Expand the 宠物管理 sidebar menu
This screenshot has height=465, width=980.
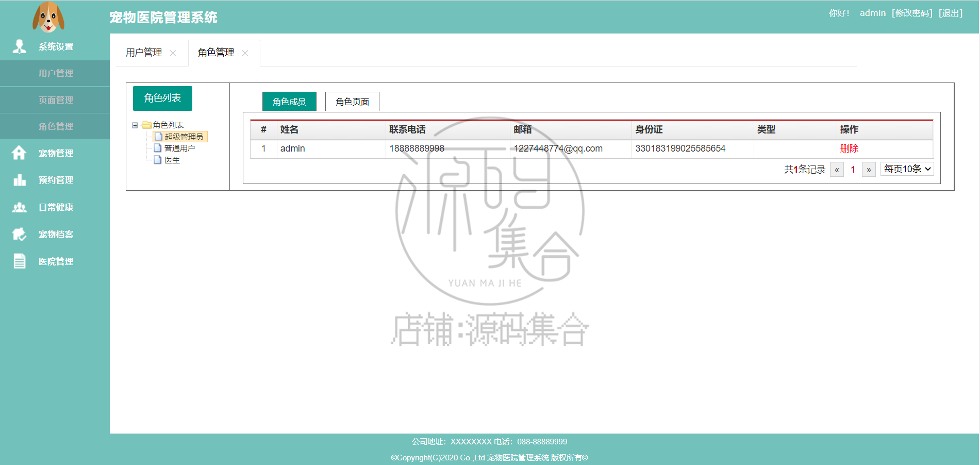tap(55, 153)
